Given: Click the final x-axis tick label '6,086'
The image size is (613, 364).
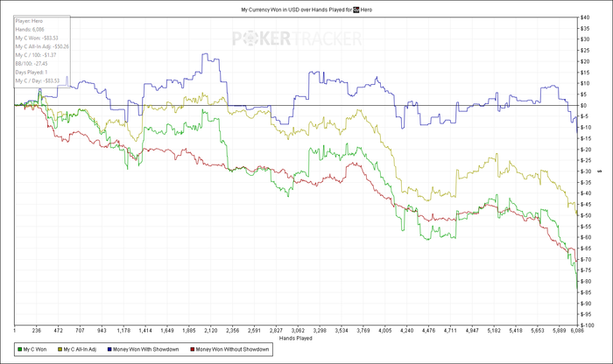Looking at the screenshot, I should click(x=577, y=331).
